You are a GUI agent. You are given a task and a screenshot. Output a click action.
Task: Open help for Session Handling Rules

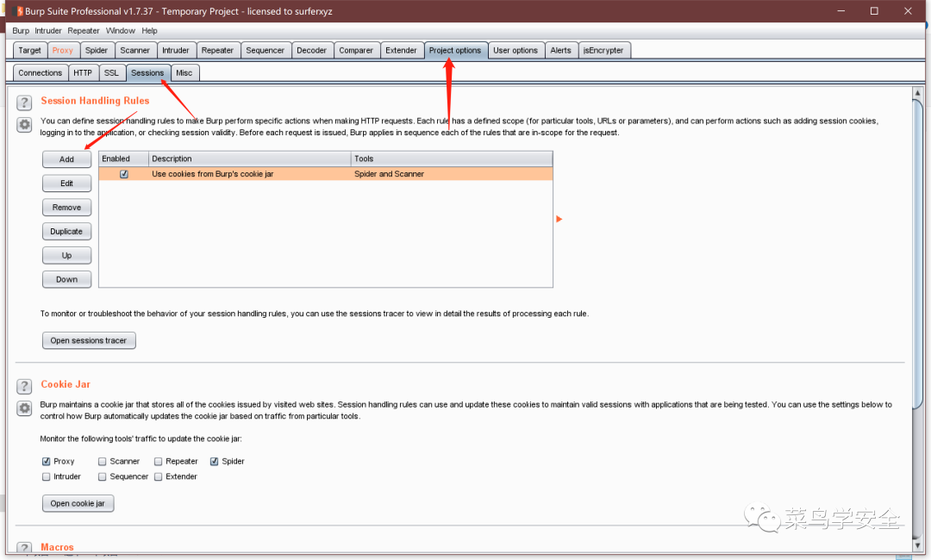point(24,103)
